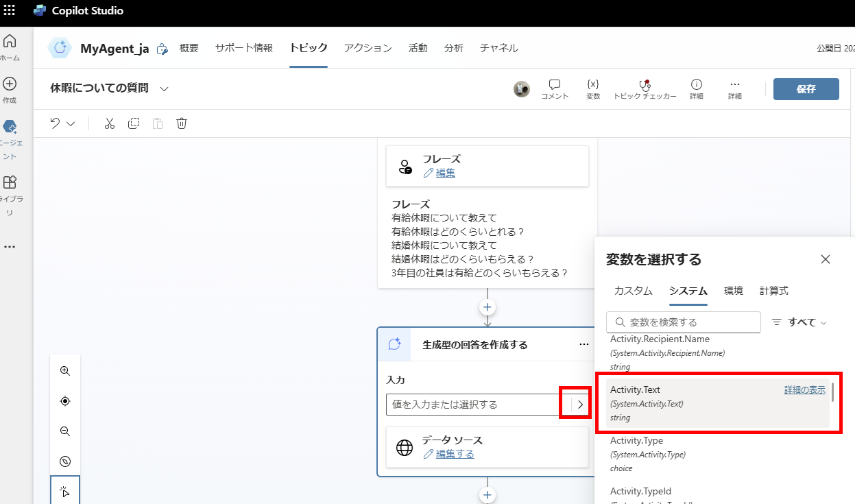Open 詳細の表示 for Activity.Text
This screenshot has height=504, width=855.
coord(804,389)
